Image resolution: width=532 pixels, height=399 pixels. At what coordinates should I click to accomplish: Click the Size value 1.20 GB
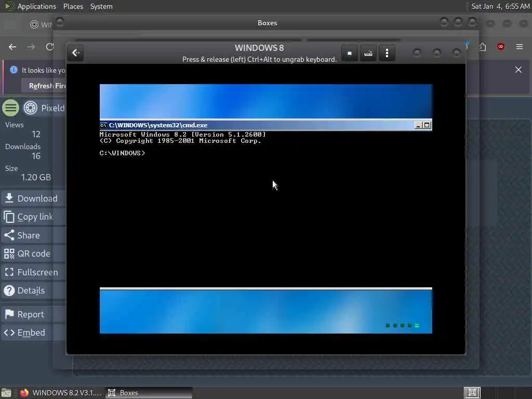click(36, 178)
